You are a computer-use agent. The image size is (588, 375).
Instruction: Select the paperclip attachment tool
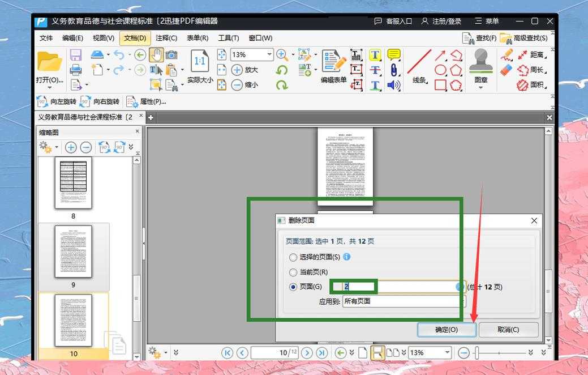(x=393, y=70)
